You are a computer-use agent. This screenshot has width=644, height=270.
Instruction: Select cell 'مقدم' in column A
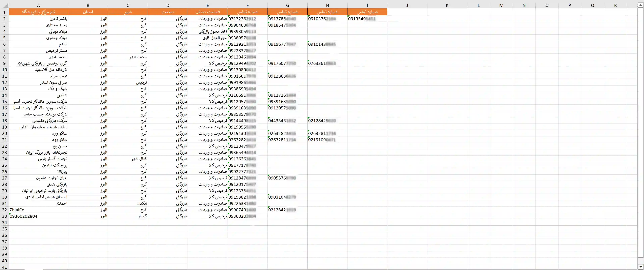tap(38, 44)
